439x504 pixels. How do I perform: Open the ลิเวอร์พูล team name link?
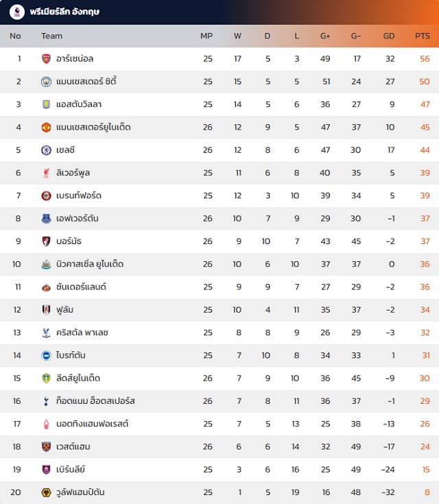tap(78, 173)
